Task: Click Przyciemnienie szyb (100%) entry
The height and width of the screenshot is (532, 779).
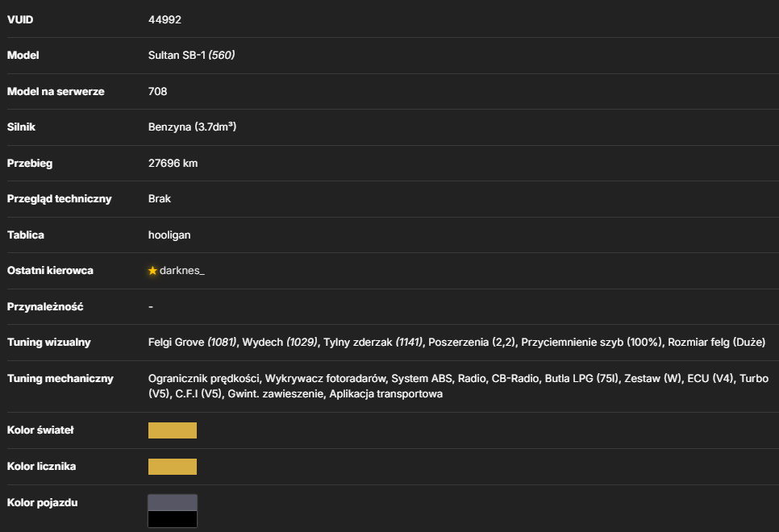Action: (591, 343)
